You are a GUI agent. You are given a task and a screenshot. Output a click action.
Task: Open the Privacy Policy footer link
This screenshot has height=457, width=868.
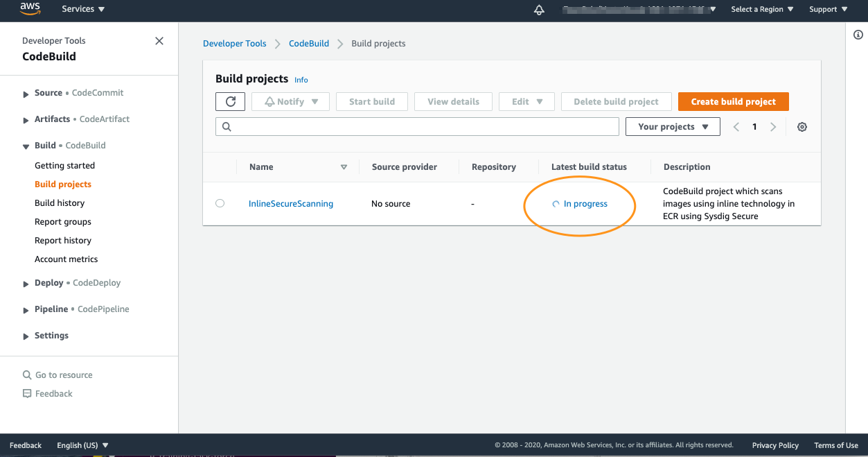775,445
